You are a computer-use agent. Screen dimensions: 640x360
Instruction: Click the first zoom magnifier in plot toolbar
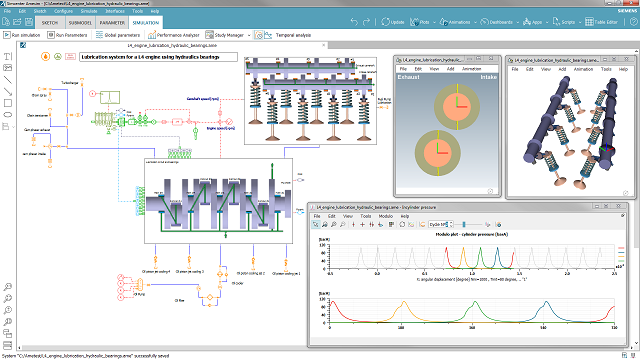pyautogui.click(x=324, y=224)
